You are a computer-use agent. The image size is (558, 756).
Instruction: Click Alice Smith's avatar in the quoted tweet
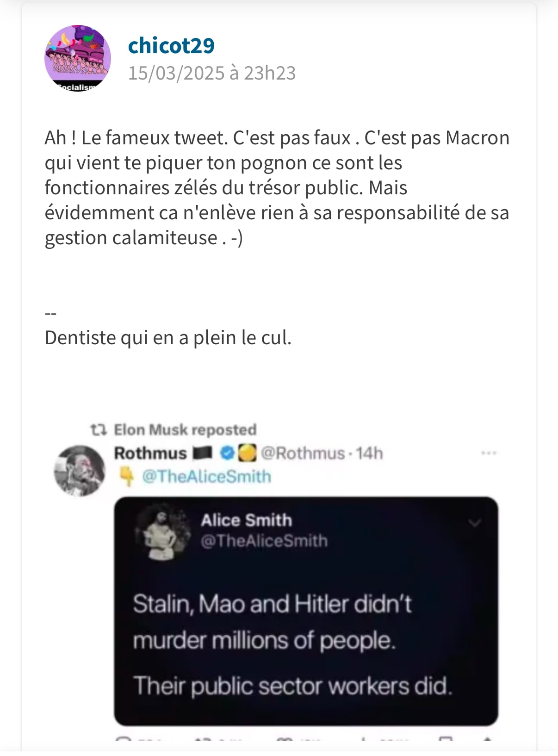click(162, 531)
